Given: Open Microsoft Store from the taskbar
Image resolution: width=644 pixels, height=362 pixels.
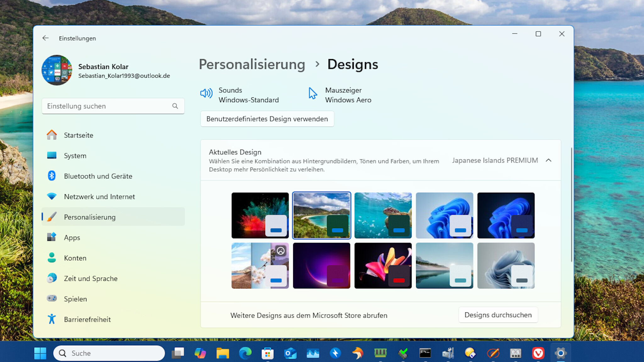Looking at the screenshot, I should (268, 353).
